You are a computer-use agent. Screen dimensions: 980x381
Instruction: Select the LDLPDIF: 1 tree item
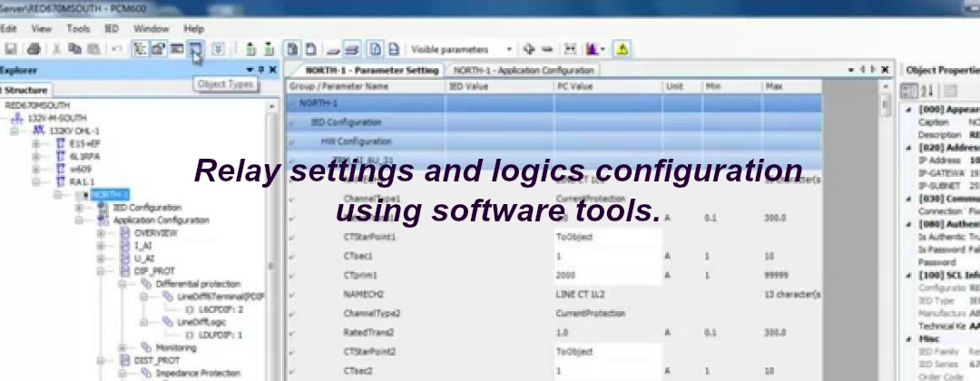(x=220, y=335)
